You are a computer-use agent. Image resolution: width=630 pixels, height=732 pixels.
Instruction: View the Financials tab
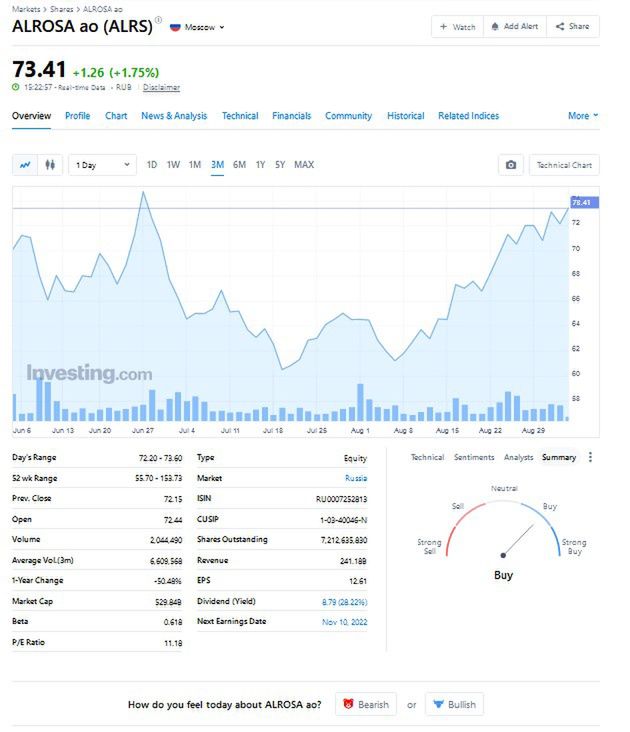[292, 116]
